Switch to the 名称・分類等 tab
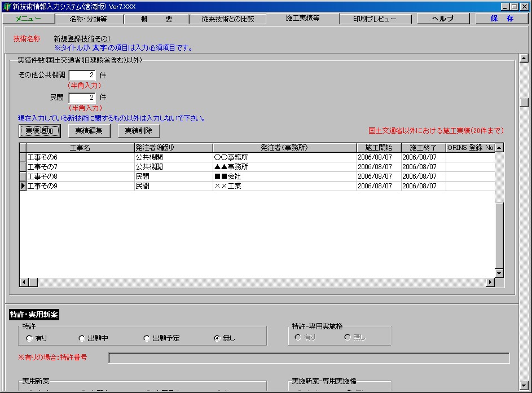Viewport: 532px width, 393px height. click(x=88, y=19)
